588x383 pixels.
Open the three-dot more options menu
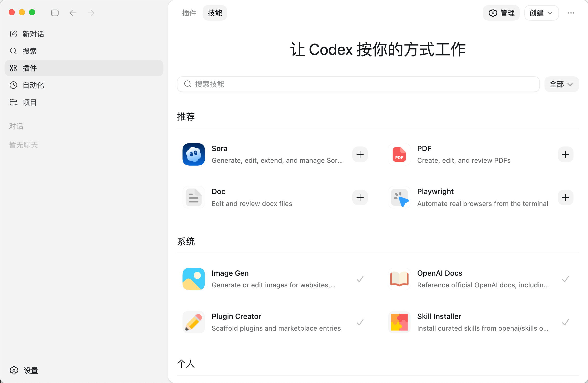click(571, 13)
